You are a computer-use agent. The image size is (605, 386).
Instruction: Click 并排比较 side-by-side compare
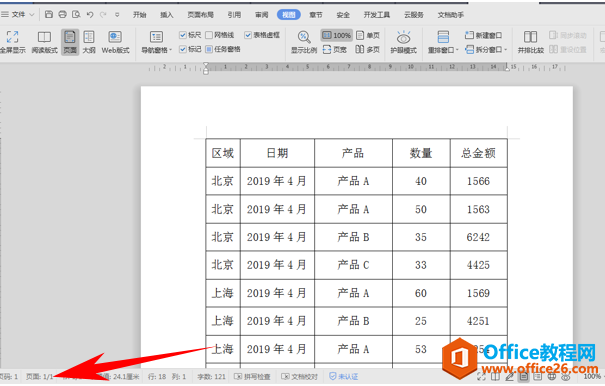coord(531,42)
